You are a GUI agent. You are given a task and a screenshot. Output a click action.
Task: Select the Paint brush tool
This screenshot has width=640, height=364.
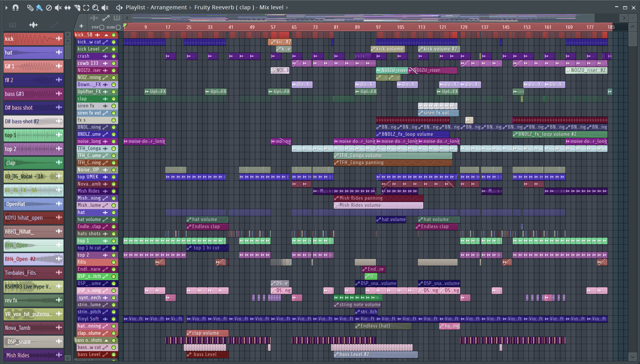coord(39,8)
